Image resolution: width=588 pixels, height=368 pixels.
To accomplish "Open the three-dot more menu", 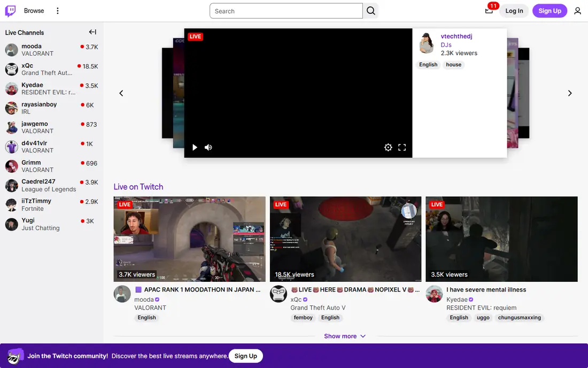I will (57, 11).
